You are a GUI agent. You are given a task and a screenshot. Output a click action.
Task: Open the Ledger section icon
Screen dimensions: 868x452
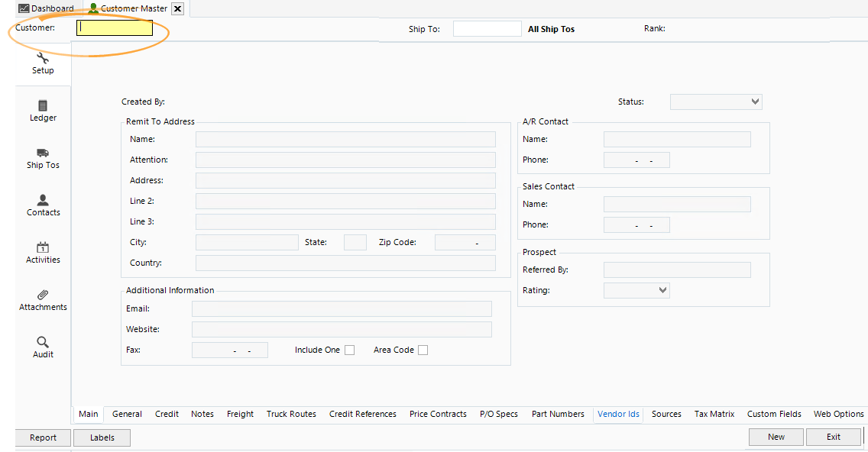click(x=42, y=105)
